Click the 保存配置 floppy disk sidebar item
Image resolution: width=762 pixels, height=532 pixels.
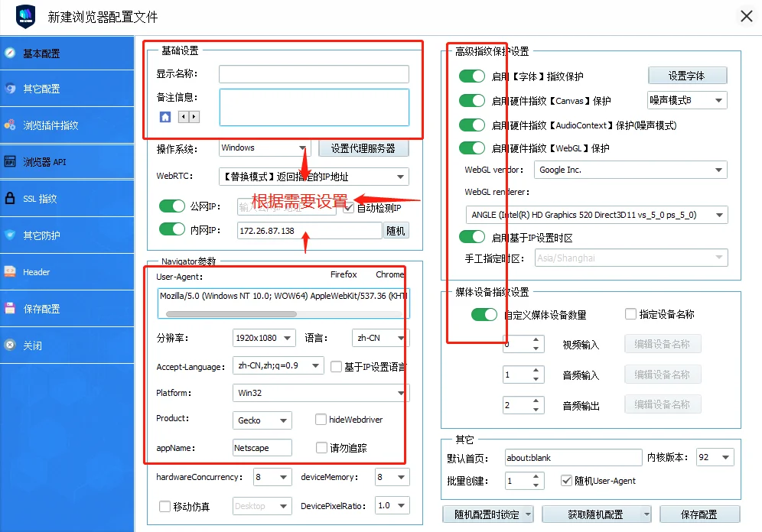click(41, 309)
